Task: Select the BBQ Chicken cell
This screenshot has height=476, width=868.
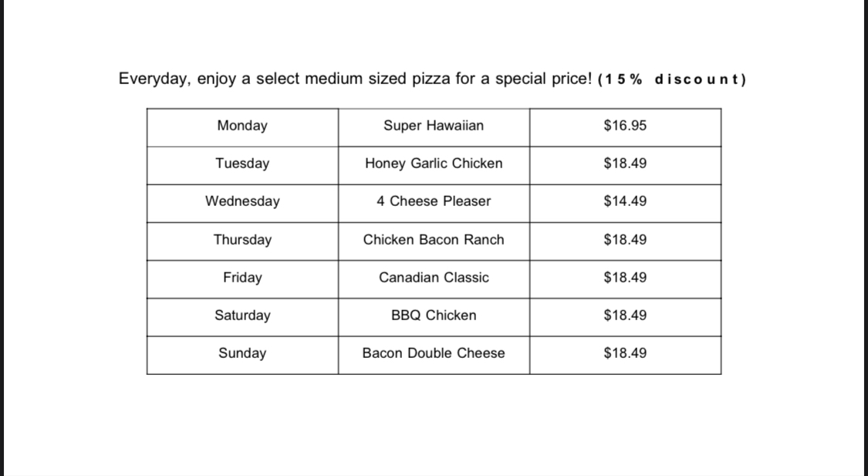Action: coord(434,316)
